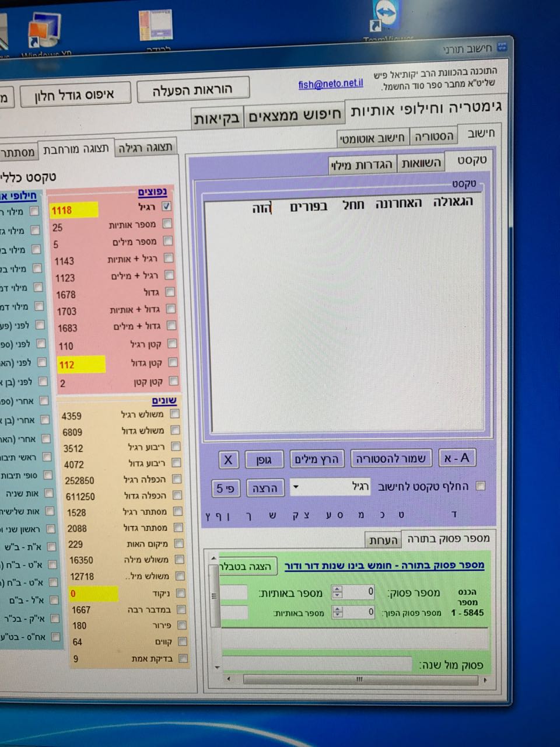560x747 pixels.
Task: Enable the משולש רגיל checkbox
Action: coord(174,414)
